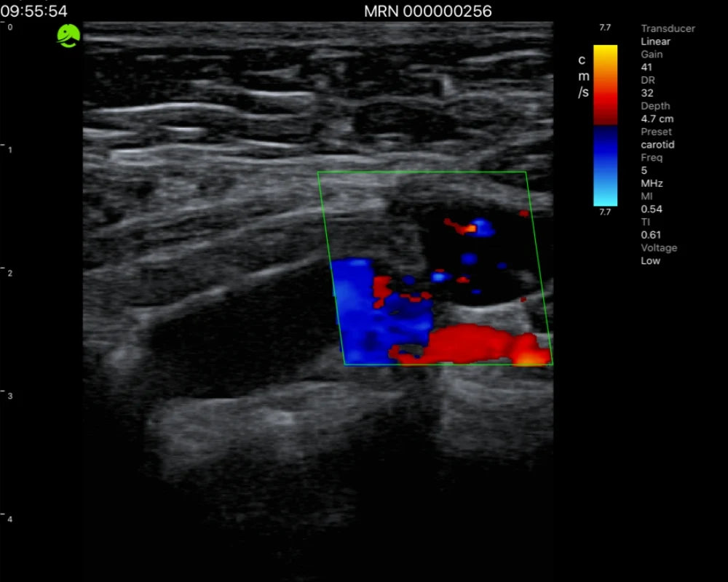Click the 09:55:54 timestamp
The width and height of the screenshot is (728, 582).
pos(34,11)
